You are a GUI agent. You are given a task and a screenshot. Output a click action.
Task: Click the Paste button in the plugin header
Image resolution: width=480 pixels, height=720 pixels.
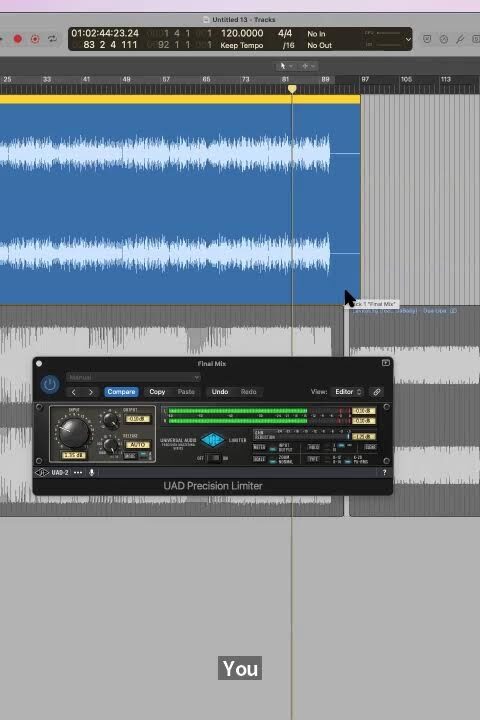pyautogui.click(x=186, y=392)
